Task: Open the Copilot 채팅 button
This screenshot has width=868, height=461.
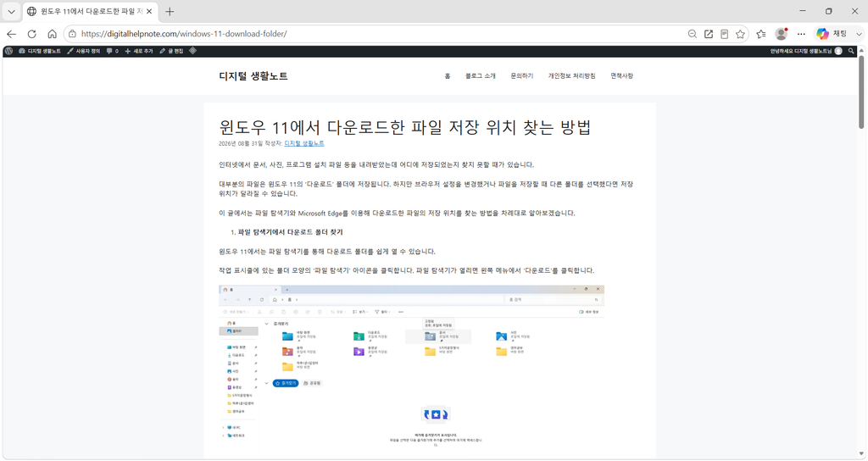Action: (x=832, y=34)
